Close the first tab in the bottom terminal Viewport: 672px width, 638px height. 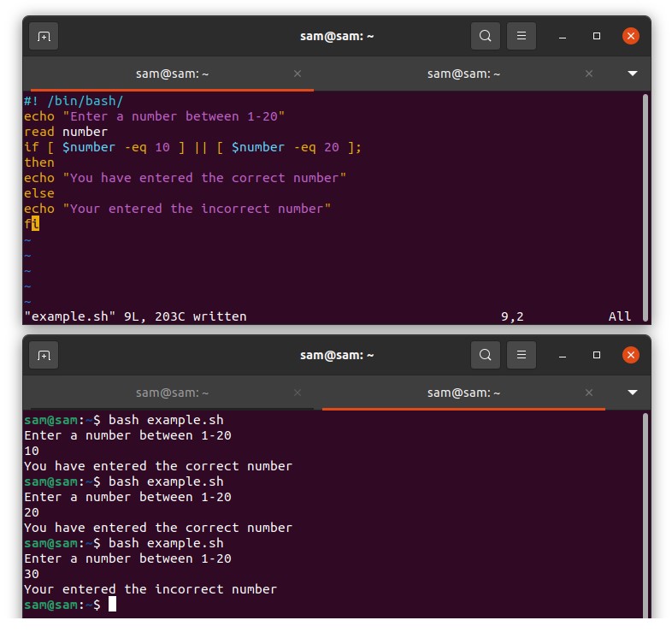tap(298, 393)
